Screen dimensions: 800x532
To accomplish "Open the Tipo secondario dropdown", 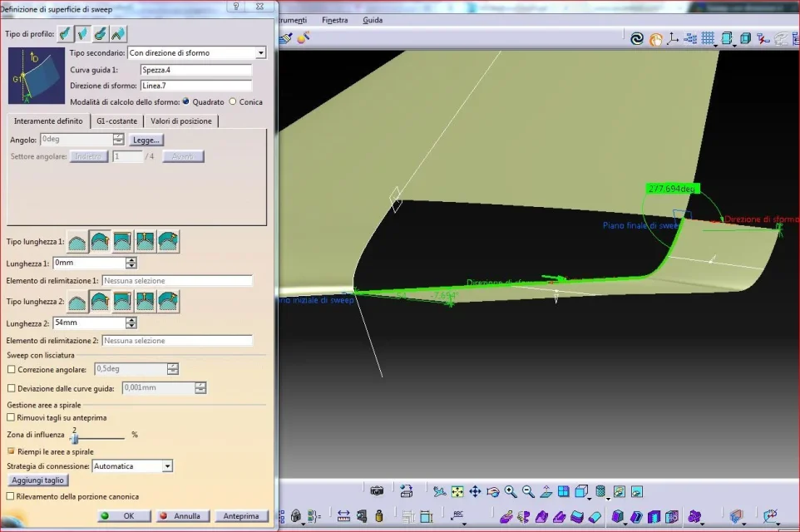I will (260, 53).
